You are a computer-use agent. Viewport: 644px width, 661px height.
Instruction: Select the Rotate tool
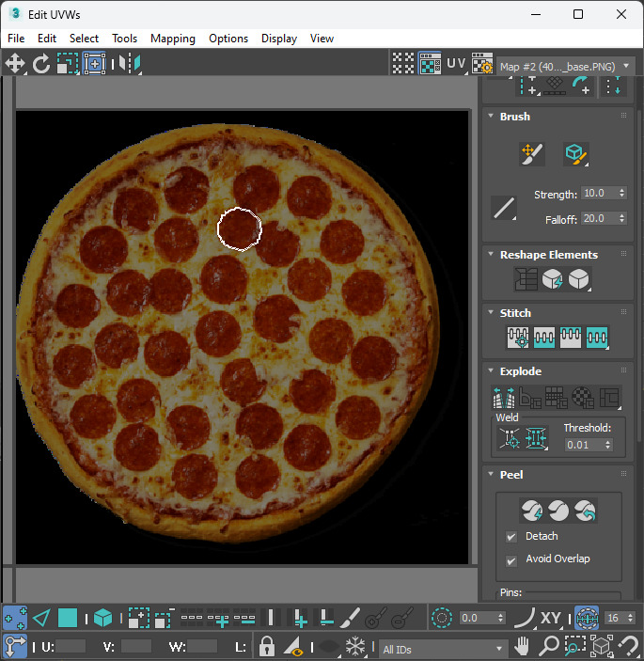[41, 64]
